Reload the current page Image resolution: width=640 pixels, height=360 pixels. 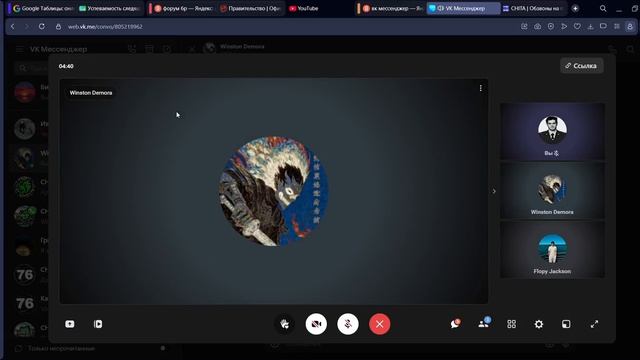click(42, 27)
